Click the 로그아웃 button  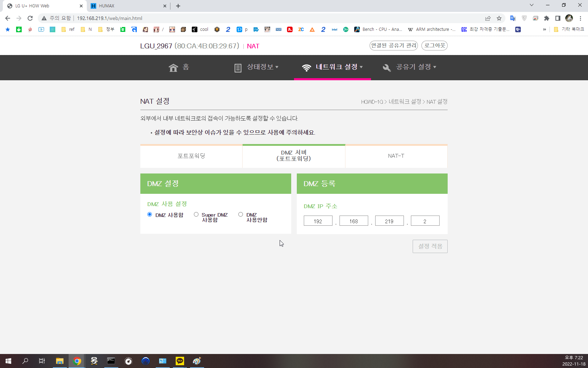[x=434, y=46]
